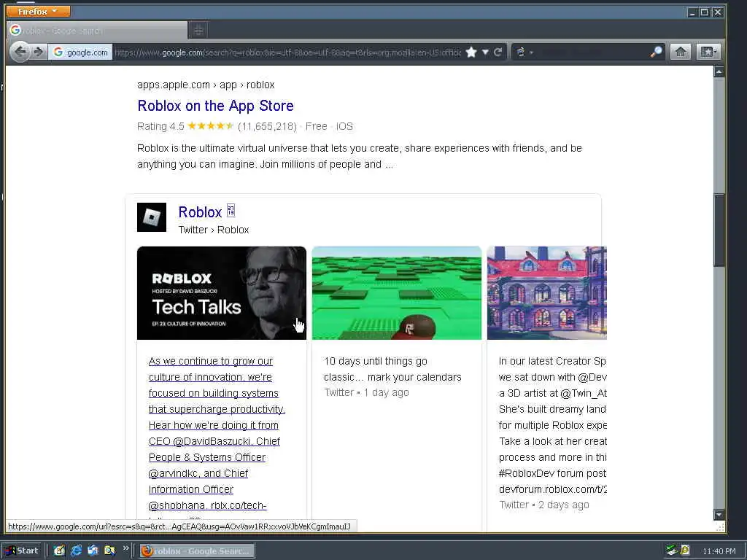
Task: Open the Windows Start button
Action: click(22, 551)
